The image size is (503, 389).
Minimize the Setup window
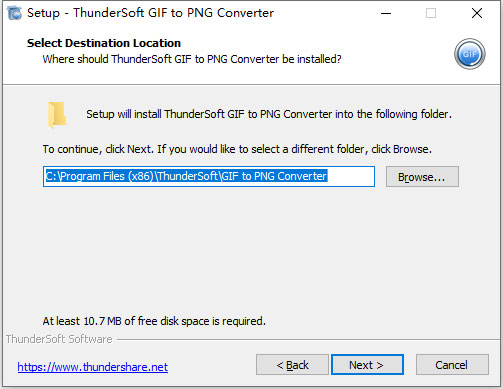[386, 13]
